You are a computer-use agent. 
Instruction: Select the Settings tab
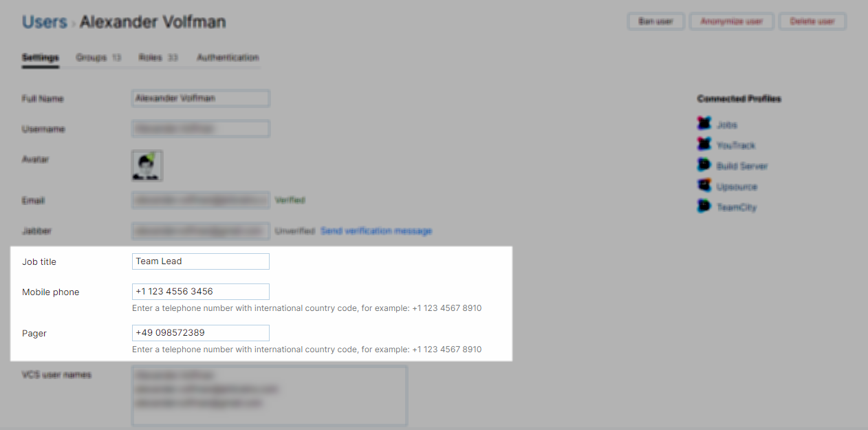[40, 58]
